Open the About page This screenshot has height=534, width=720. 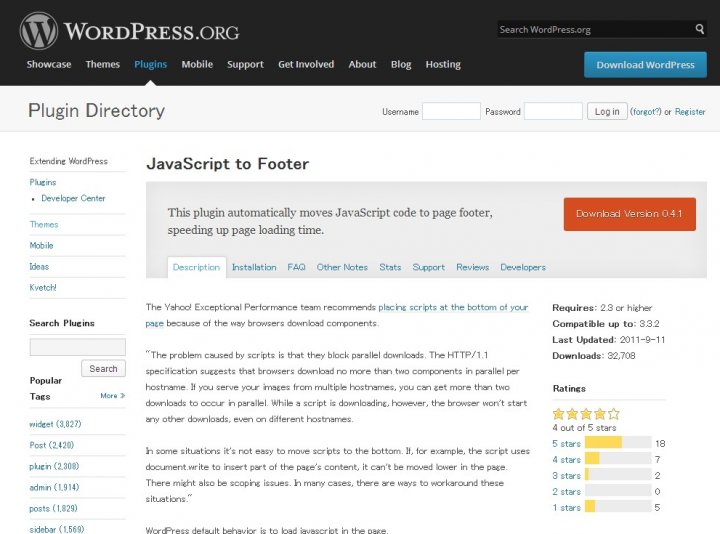[362, 64]
